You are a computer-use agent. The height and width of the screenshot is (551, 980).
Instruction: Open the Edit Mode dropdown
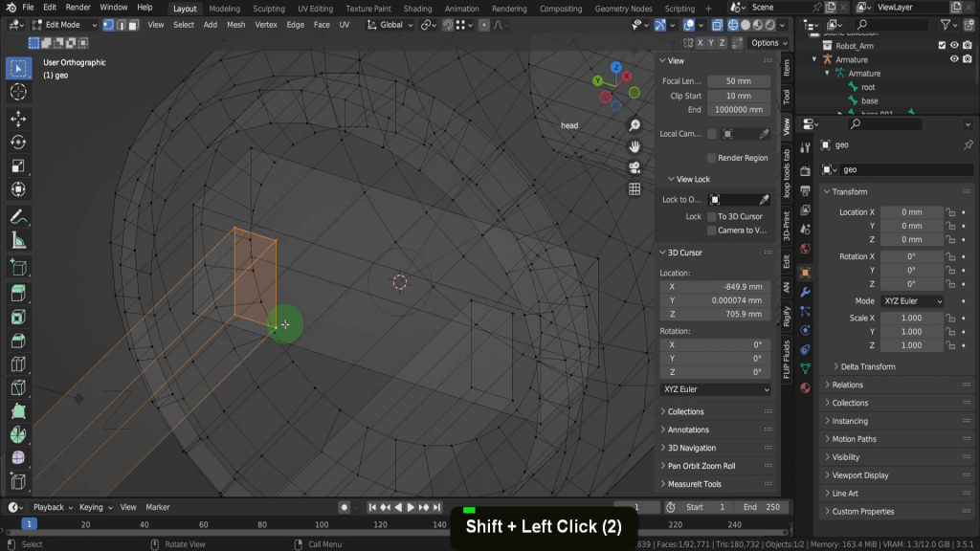tap(65, 25)
